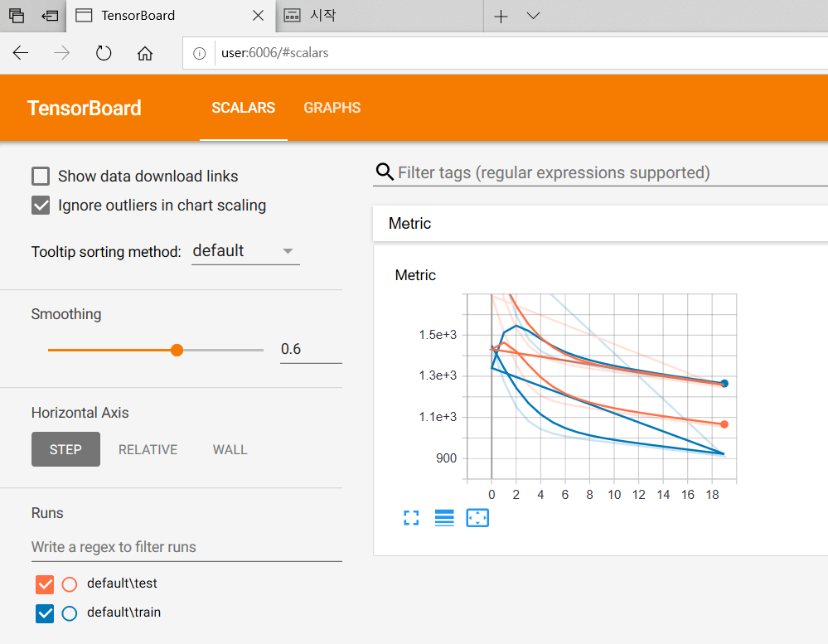Expand Metric chart to full size
828x644 pixels.
pos(411,518)
